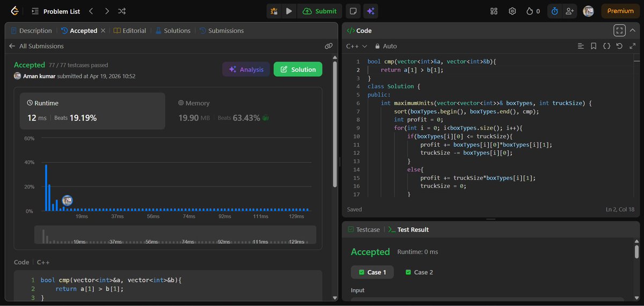
Task: Switch to the Testcase tab
Action: 364,229
